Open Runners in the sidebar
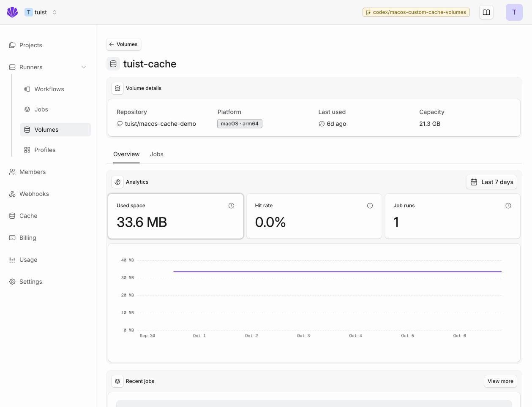 tap(48, 67)
